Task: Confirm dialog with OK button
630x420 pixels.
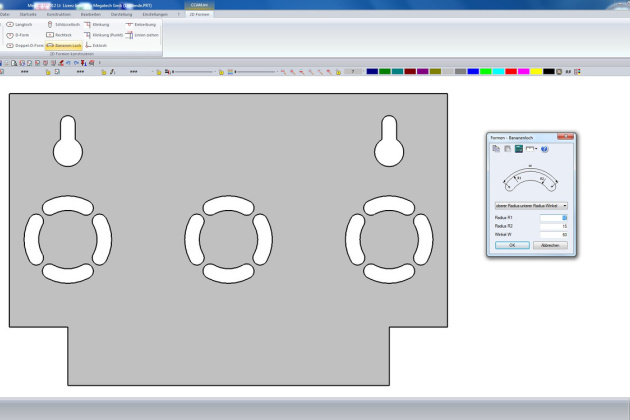Action: (511, 244)
